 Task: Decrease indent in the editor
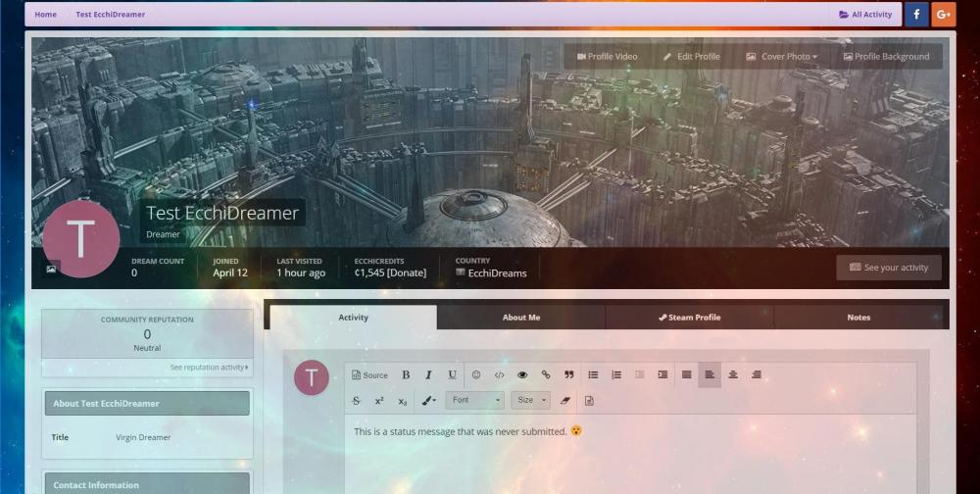coord(639,375)
